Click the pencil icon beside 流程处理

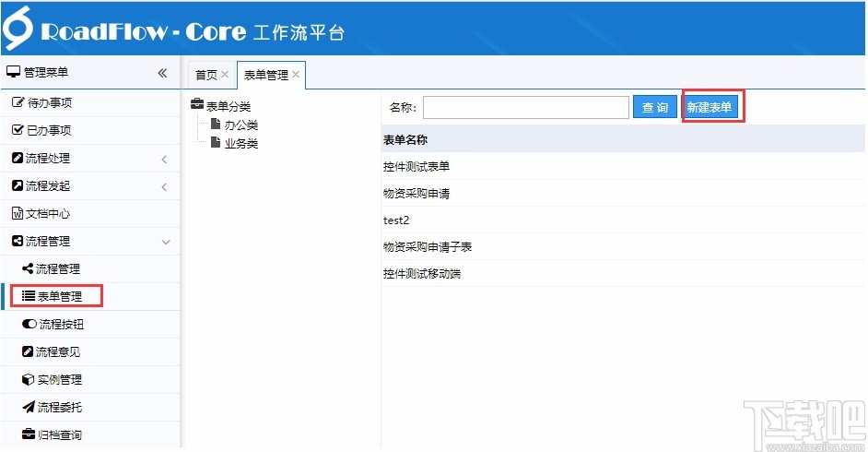tap(18, 158)
